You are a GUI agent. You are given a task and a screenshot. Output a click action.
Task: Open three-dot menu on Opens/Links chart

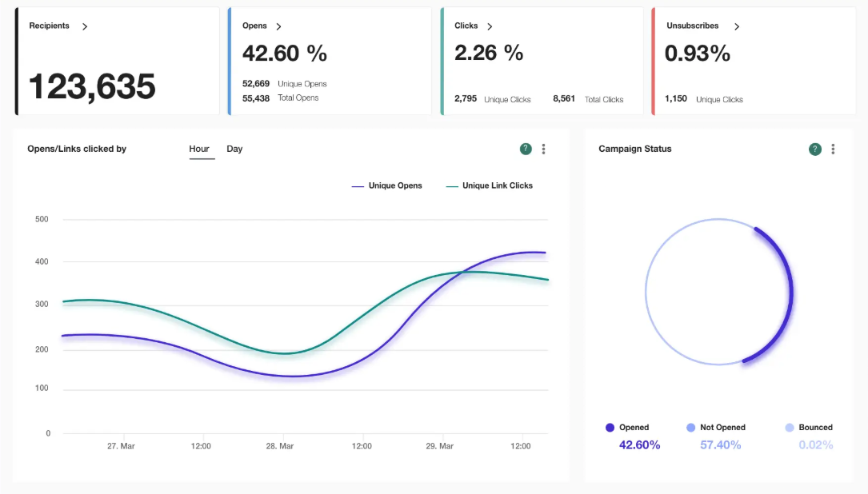[x=544, y=149]
